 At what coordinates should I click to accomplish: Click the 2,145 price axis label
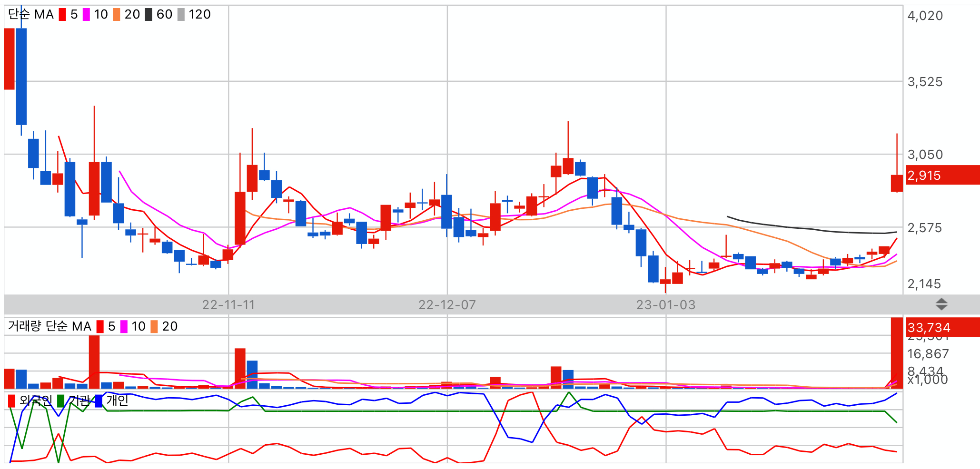click(924, 284)
